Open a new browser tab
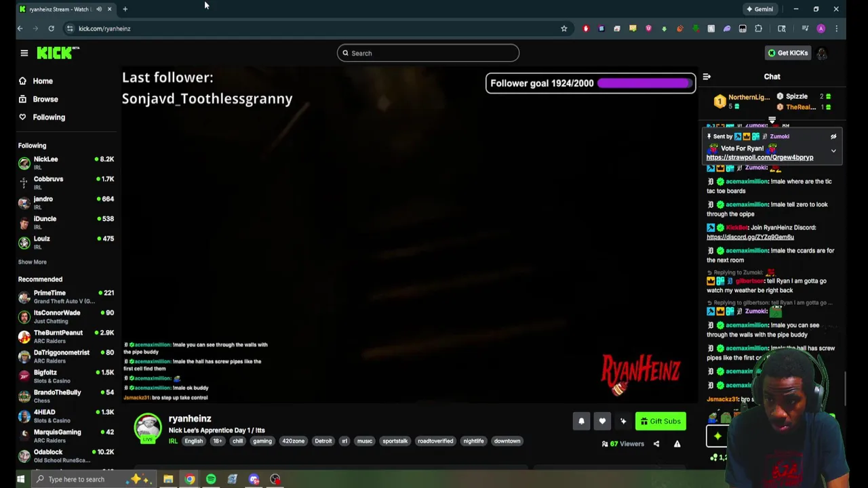The height and width of the screenshot is (488, 868). 125,9
